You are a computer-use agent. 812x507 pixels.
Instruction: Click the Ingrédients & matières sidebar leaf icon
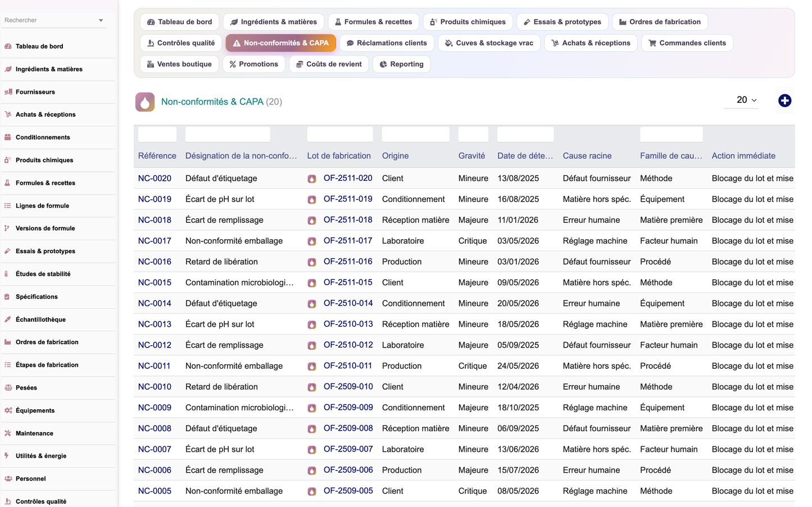click(8, 69)
